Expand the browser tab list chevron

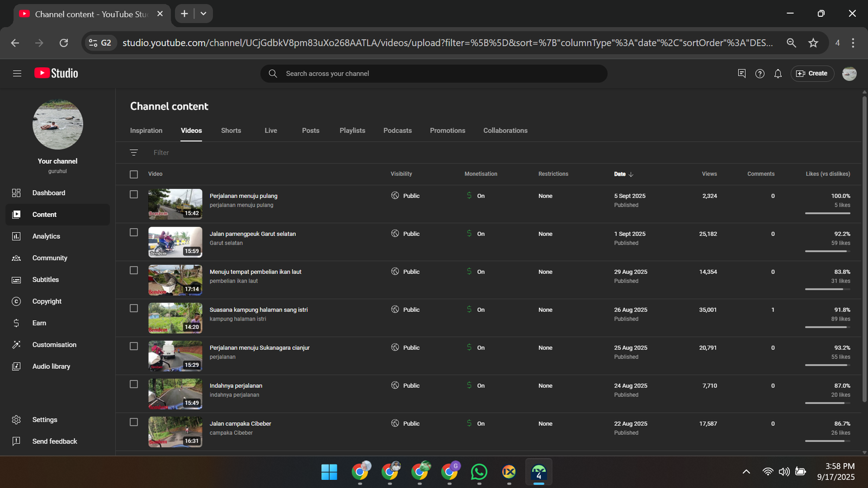203,14
